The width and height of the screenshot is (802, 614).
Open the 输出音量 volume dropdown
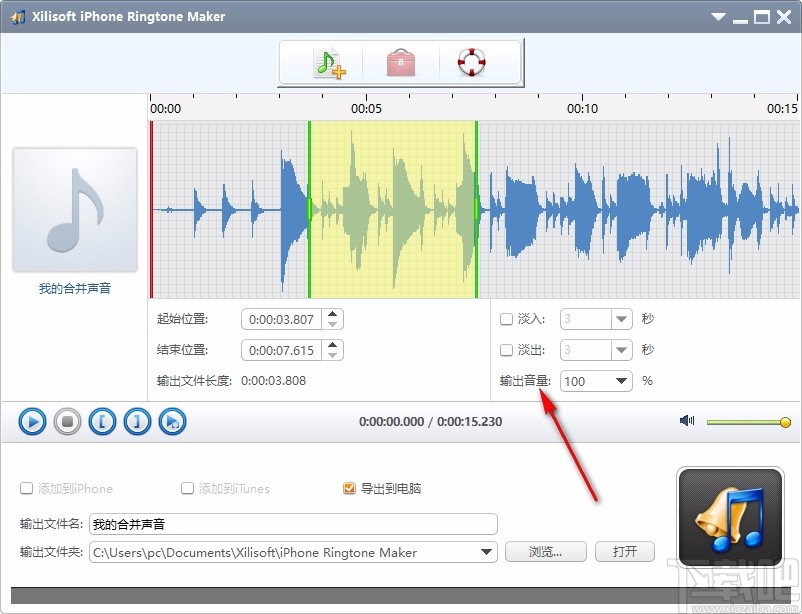(620, 381)
